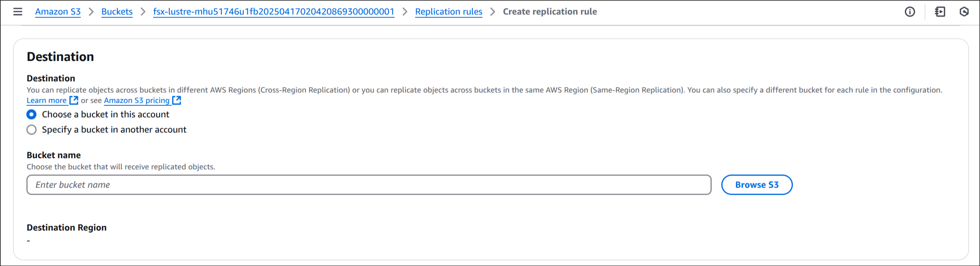Open the info panel icon

tap(910, 12)
